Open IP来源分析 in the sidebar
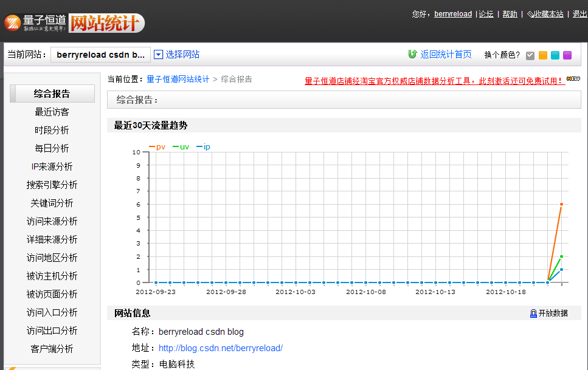 click(x=52, y=167)
